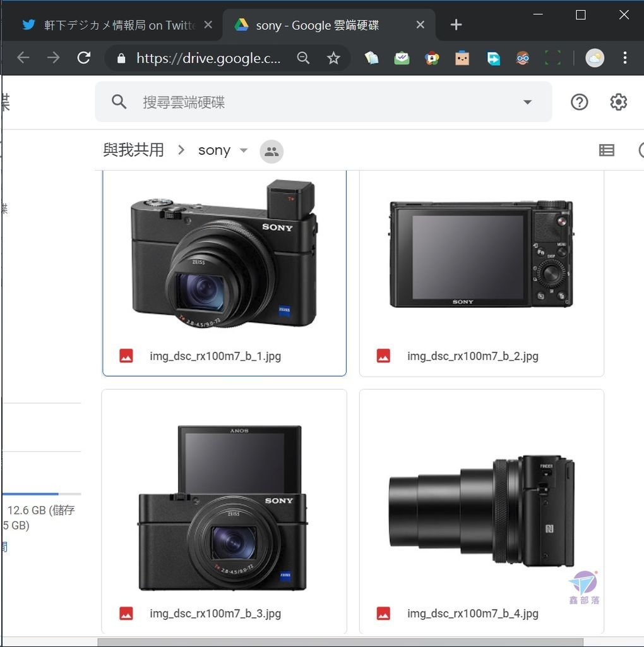Image resolution: width=644 pixels, height=647 pixels.
Task: Expand the search options dropdown arrow
Action: (527, 102)
